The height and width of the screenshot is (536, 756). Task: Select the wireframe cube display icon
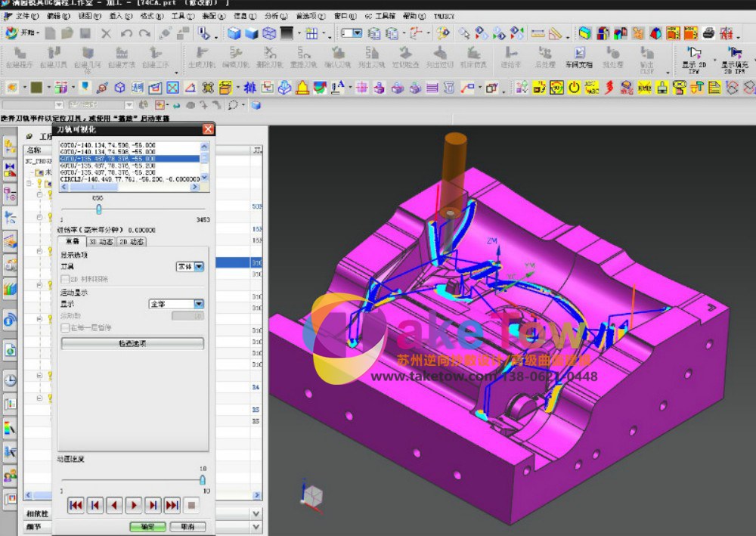pos(269,33)
